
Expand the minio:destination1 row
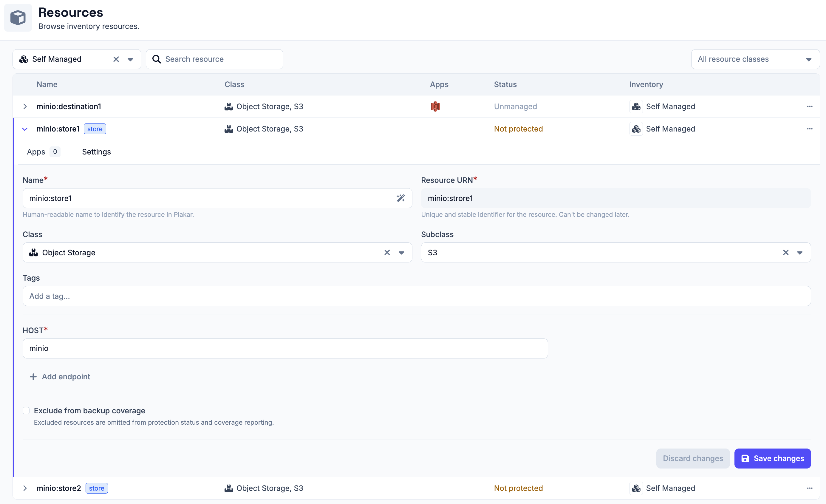tap(25, 106)
